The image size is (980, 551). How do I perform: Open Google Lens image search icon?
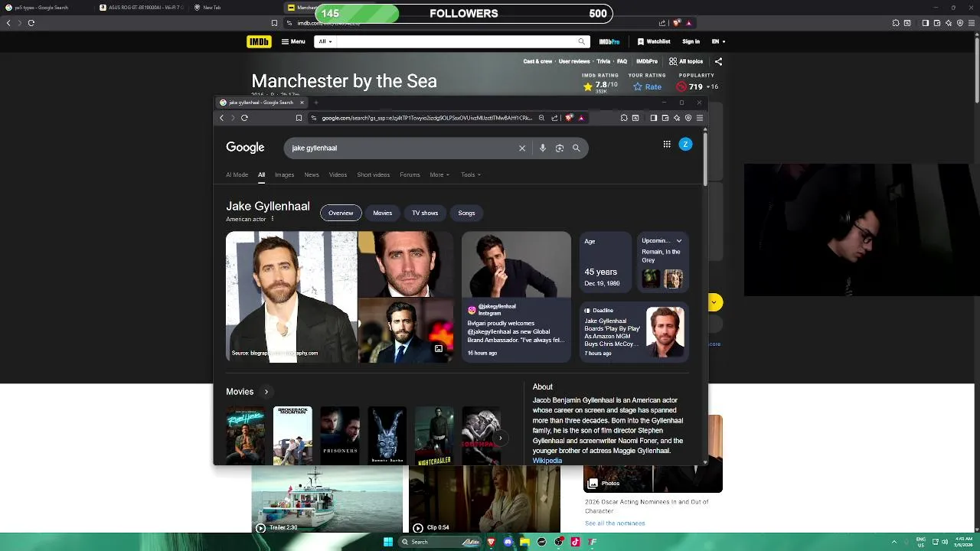coord(560,148)
